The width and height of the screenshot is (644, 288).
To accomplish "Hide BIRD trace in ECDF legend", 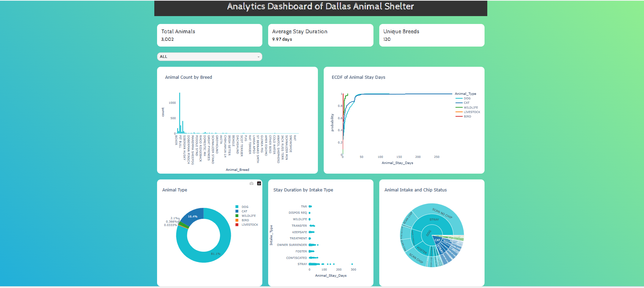I will [467, 116].
